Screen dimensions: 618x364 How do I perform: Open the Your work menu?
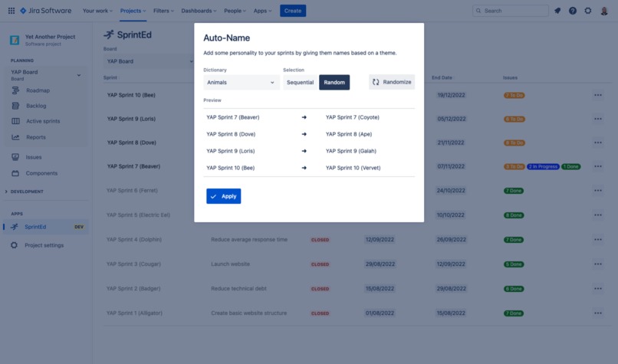[97, 11]
